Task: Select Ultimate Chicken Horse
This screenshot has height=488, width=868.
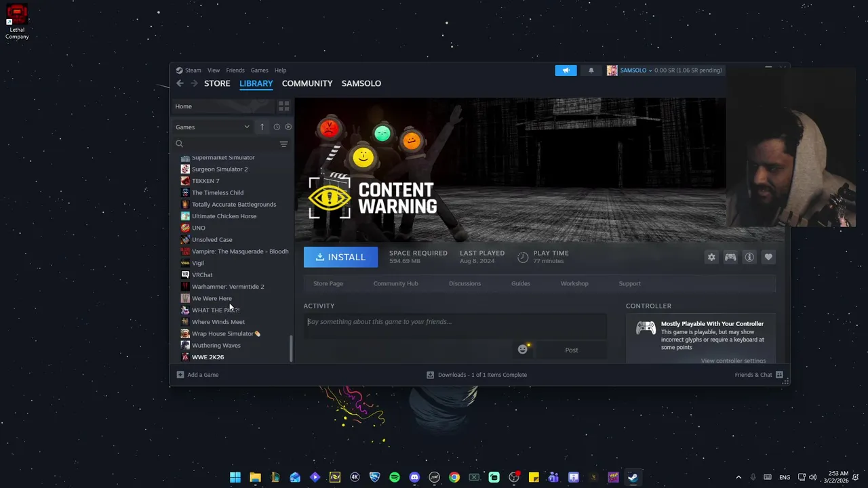Action: (224, 216)
